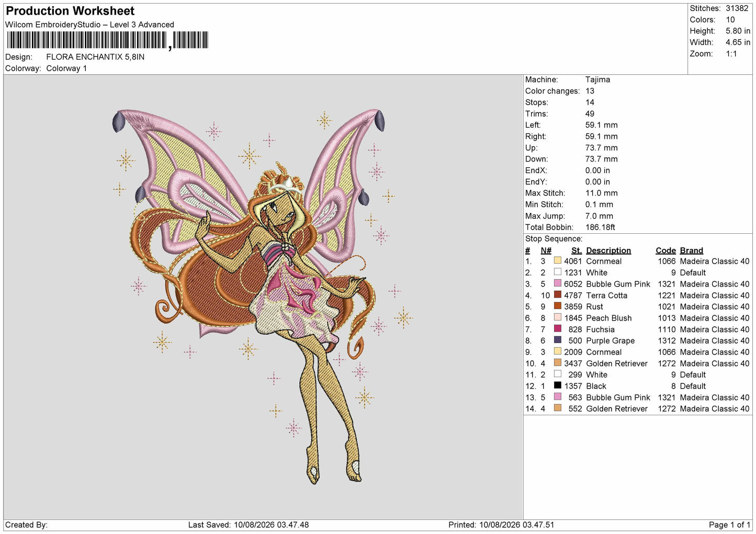Click the Stops value '14'
Image resolution: width=756 pixels, height=534 pixels.
click(x=590, y=103)
